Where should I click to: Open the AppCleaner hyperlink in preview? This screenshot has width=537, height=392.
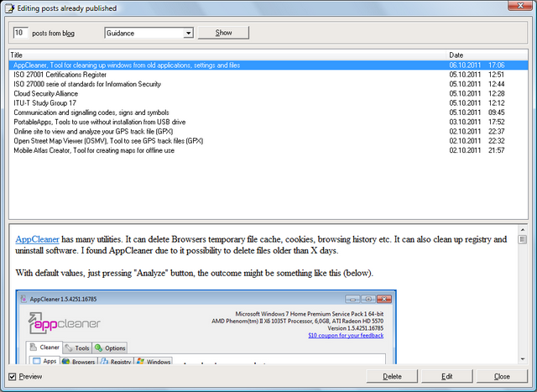pyautogui.click(x=37, y=239)
